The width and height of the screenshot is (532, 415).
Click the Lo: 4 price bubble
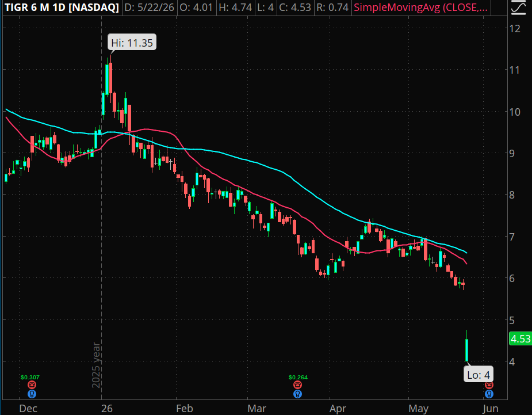(479, 375)
